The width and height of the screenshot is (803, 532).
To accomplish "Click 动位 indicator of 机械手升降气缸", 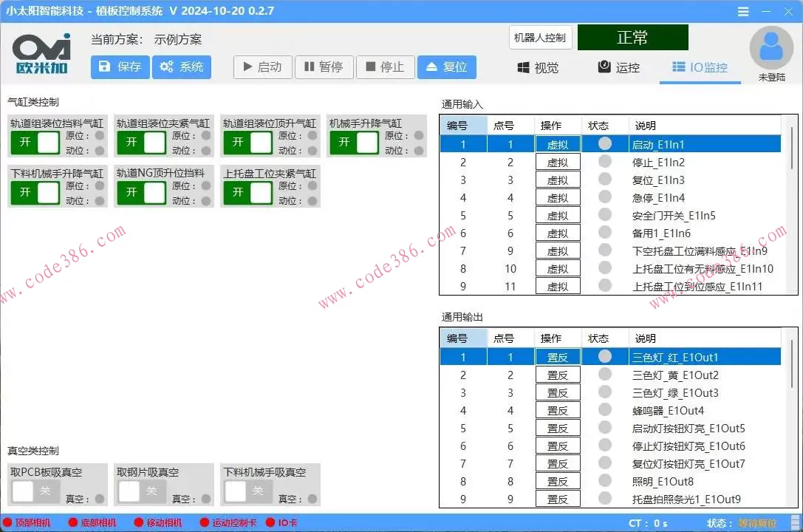I will pyautogui.click(x=419, y=151).
